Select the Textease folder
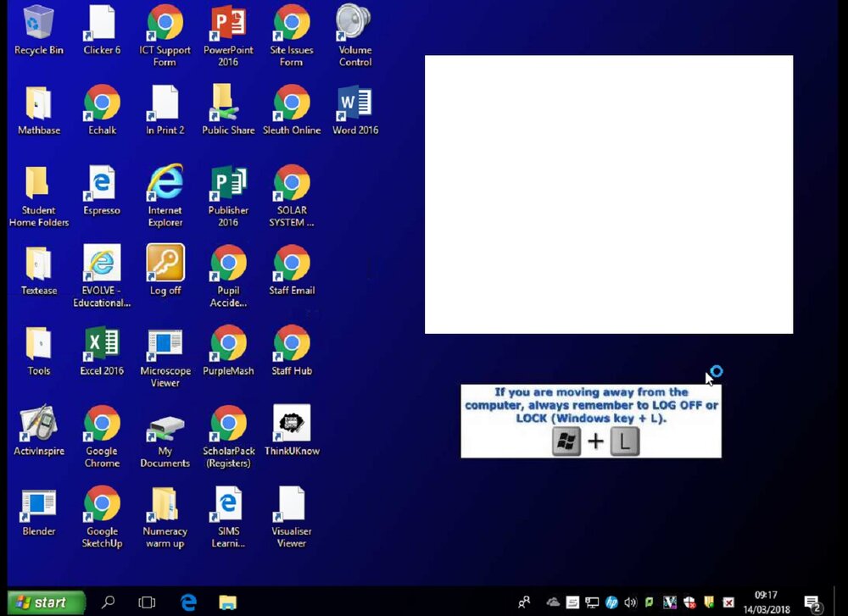Image resolution: width=848 pixels, height=616 pixels. pos(38,270)
